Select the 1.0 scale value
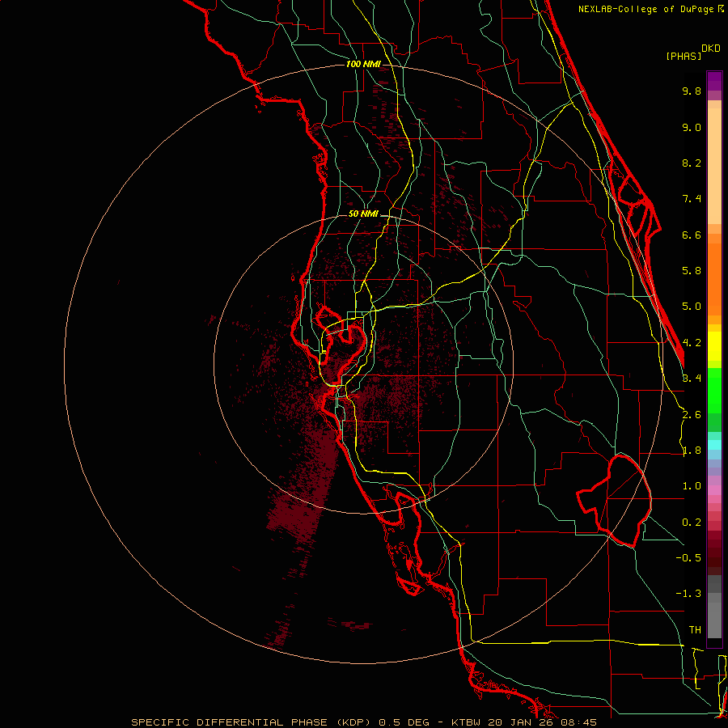728x728 pixels. click(692, 486)
